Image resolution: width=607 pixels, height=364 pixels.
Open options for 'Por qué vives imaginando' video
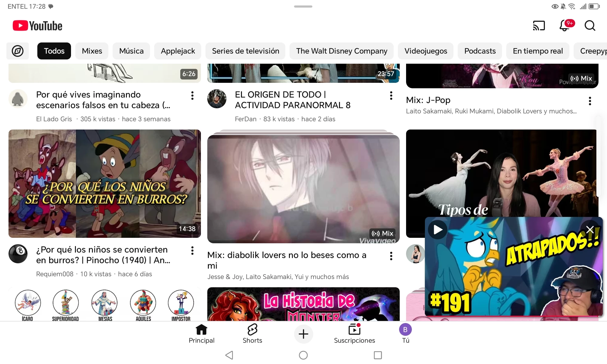pos(192,96)
